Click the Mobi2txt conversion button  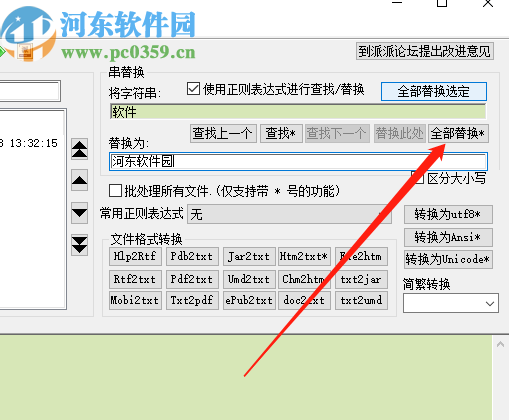pyautogui.click(x=135, y=300)
